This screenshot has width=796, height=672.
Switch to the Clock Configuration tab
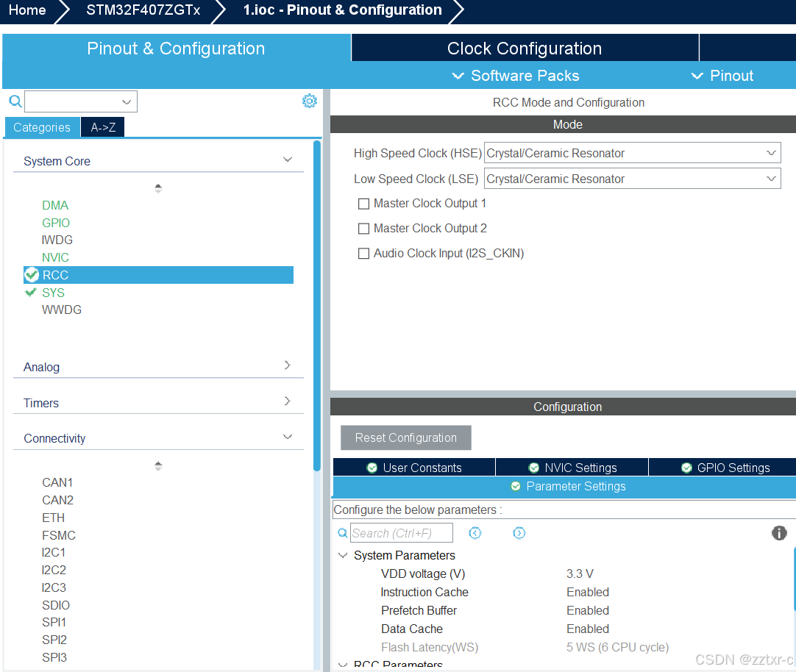pyautogui.click(x=525, y=49)
